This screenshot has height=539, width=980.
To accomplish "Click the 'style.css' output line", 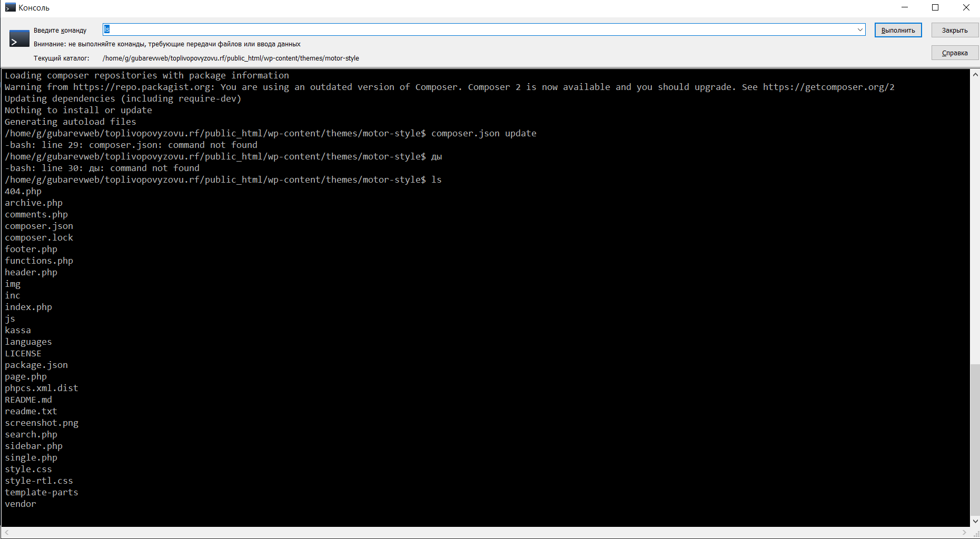I will click(x=28, y=470).
